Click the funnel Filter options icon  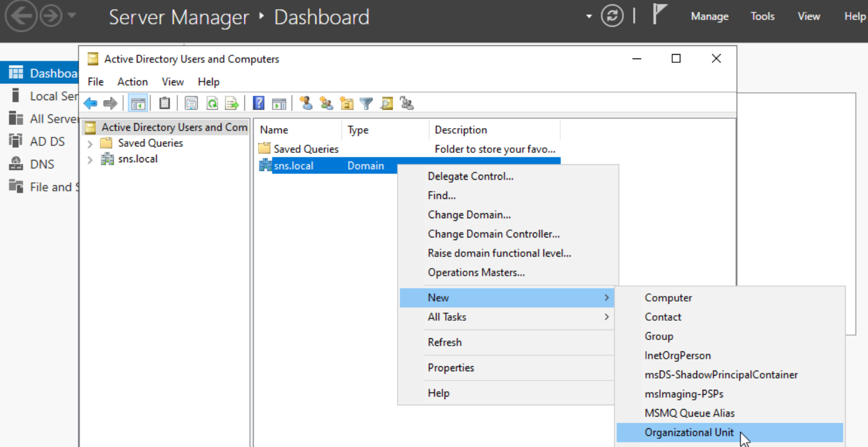(366, 103)
